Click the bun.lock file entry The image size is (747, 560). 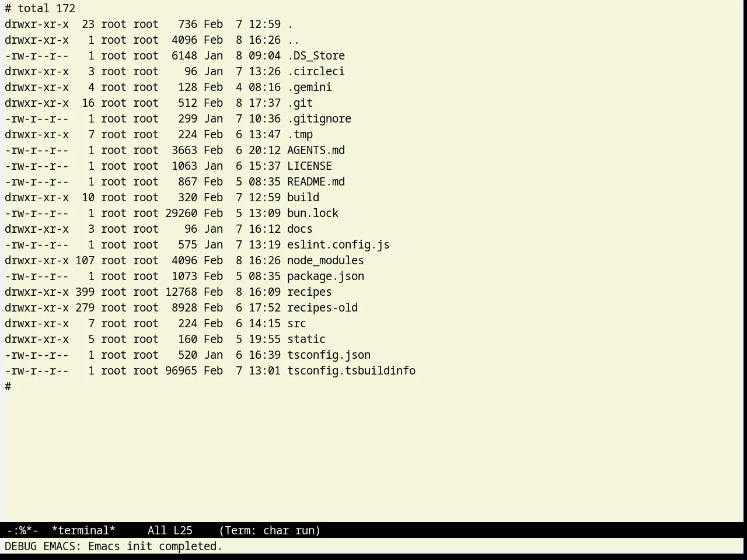pyautogui.click(x=313, y=213)
